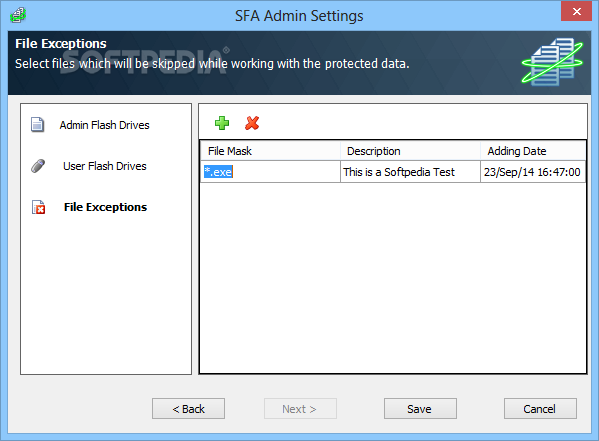
Task: Open Admin Flash Drives section
Action: (104, 125)
